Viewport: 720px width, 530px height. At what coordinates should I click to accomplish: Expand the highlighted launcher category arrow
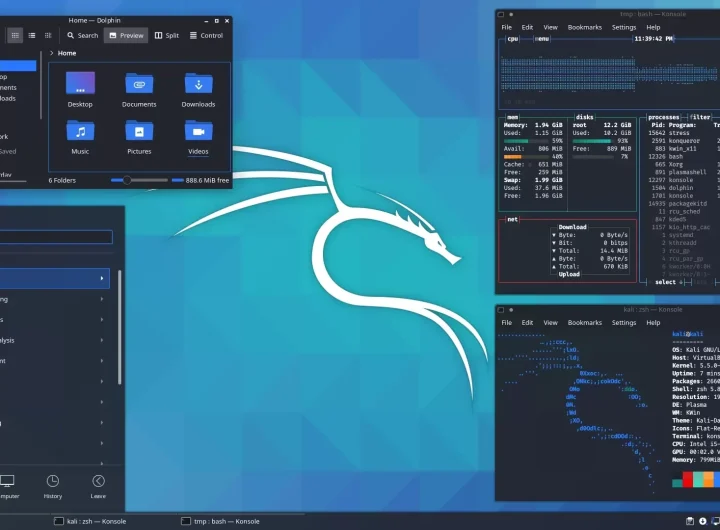pos(102,277)
